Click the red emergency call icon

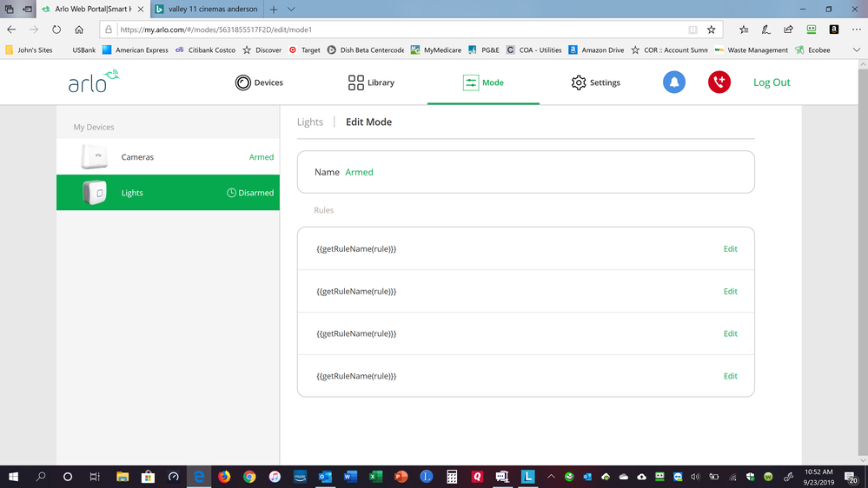pos(719,82)
